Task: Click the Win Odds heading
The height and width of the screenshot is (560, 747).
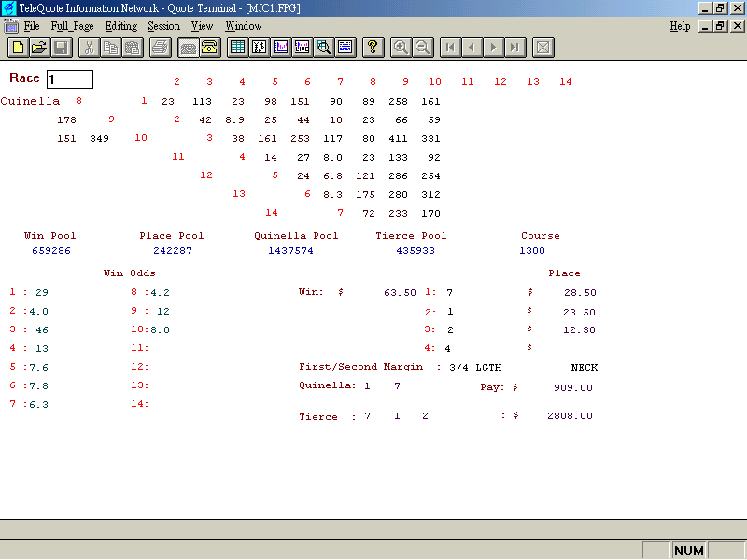Action: pos(130,273)
